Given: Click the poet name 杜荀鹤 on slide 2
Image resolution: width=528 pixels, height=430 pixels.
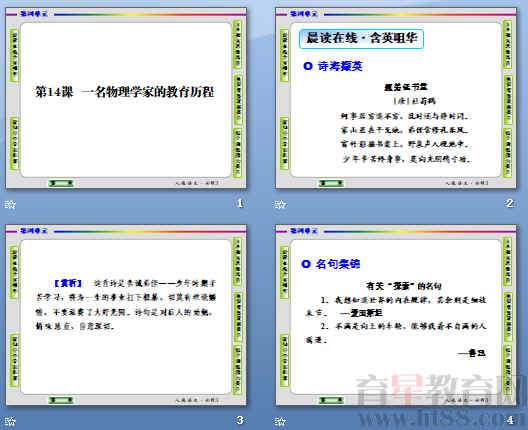Looking at the screenshot, I should tap(424, 101).
